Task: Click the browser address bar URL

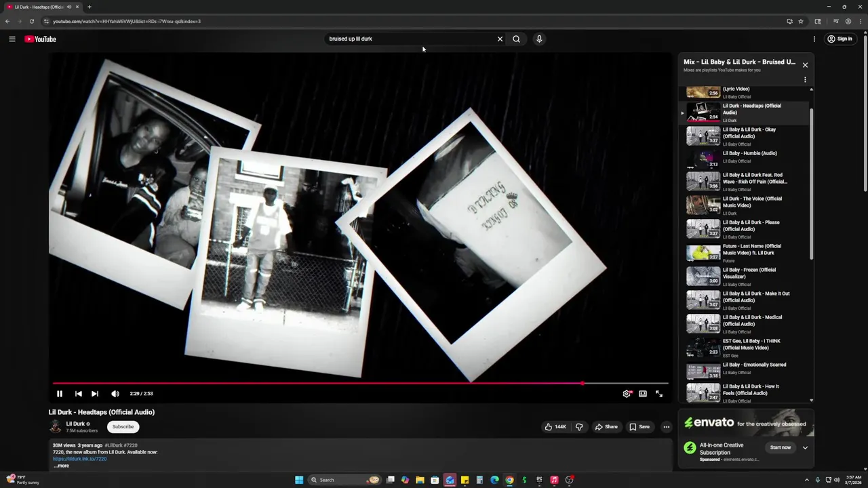Action: point(127,21)
